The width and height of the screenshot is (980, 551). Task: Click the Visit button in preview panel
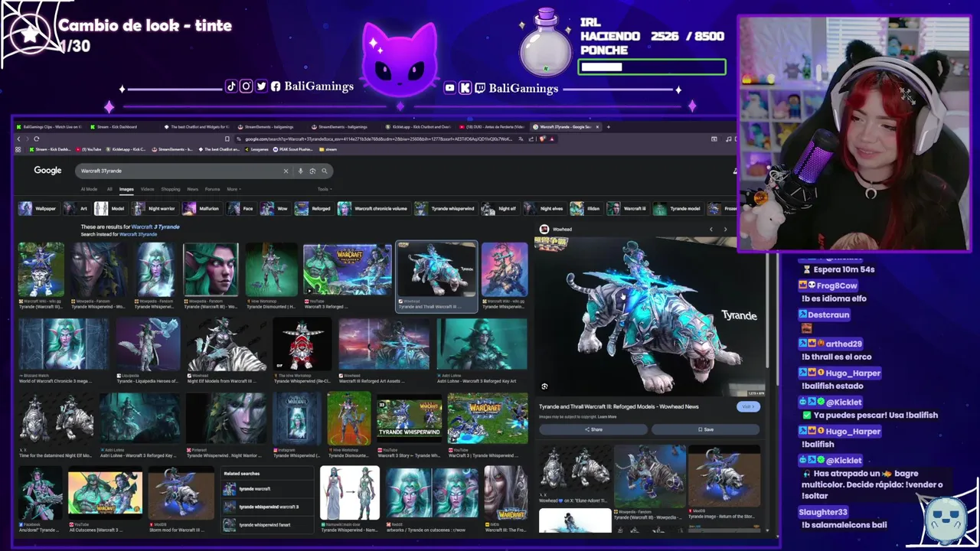[x=747, y=406]
